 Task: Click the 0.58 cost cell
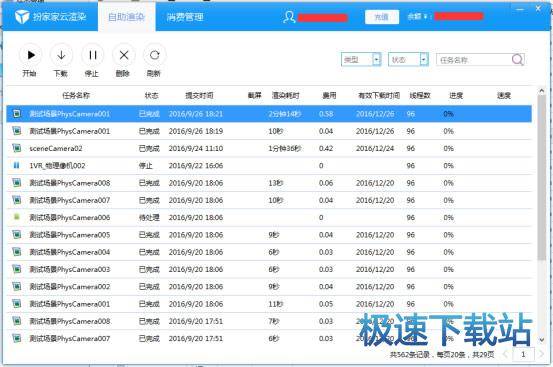coord(326,114)
